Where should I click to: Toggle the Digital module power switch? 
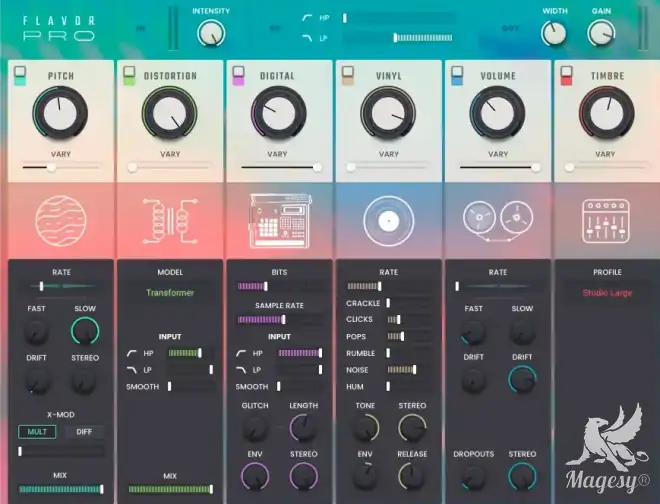[238, 76]
